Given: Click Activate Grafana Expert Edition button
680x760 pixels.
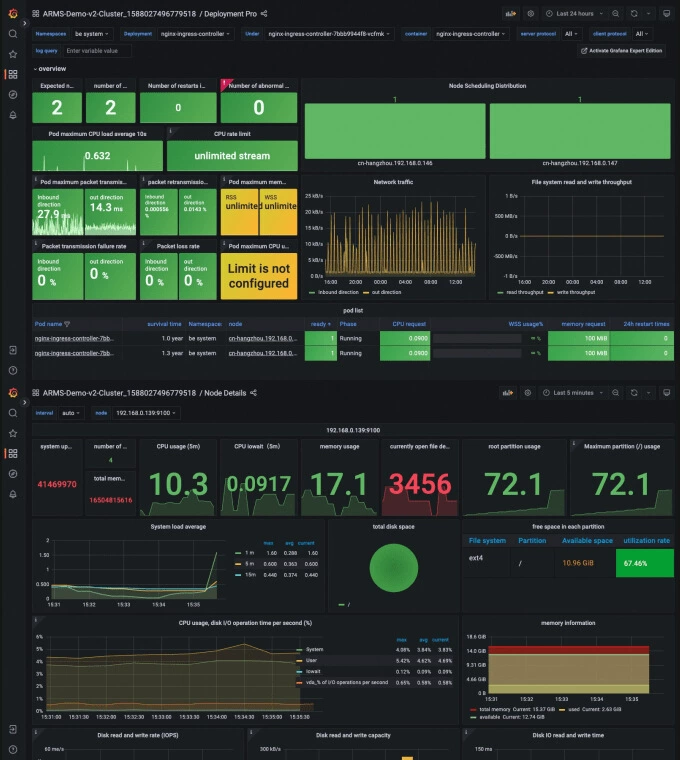Looking at the screenshot, I should [621, 50].
